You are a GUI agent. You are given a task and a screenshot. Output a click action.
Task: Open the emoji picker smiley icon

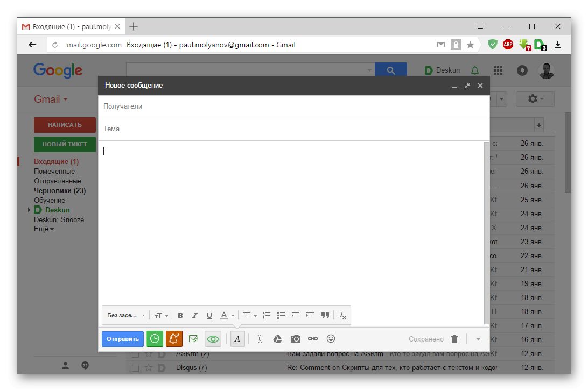point(331,339)
